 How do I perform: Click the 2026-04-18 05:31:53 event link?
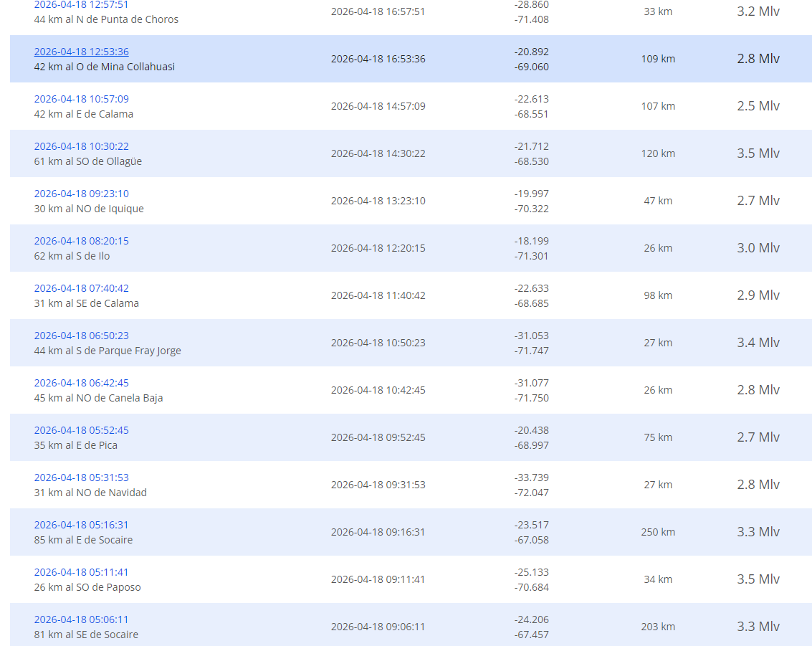81,478
